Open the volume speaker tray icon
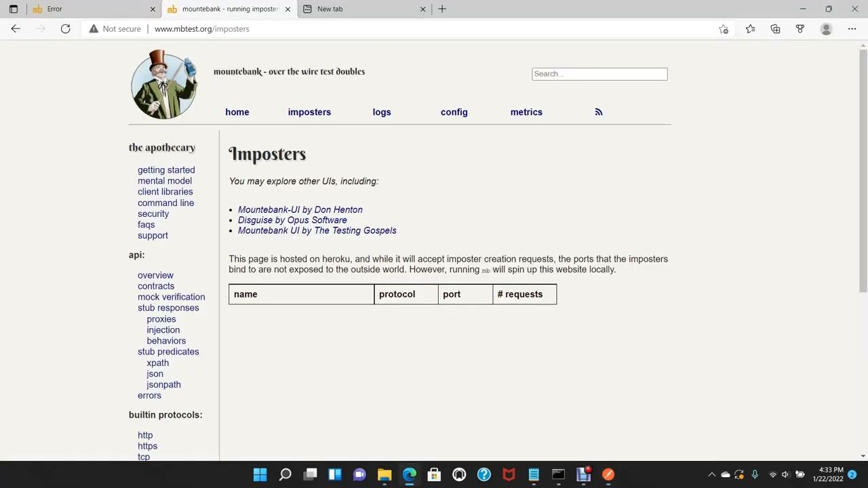868x488 pixels. coord(785,474)
